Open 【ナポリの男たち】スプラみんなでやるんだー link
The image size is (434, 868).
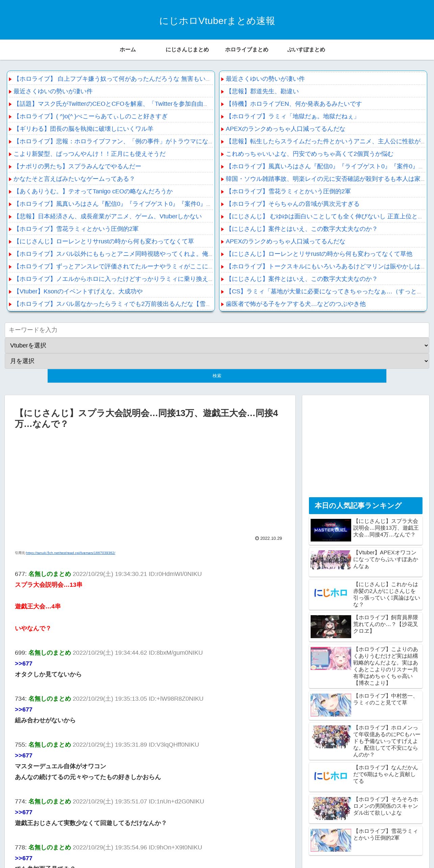(x=77, y=166)
